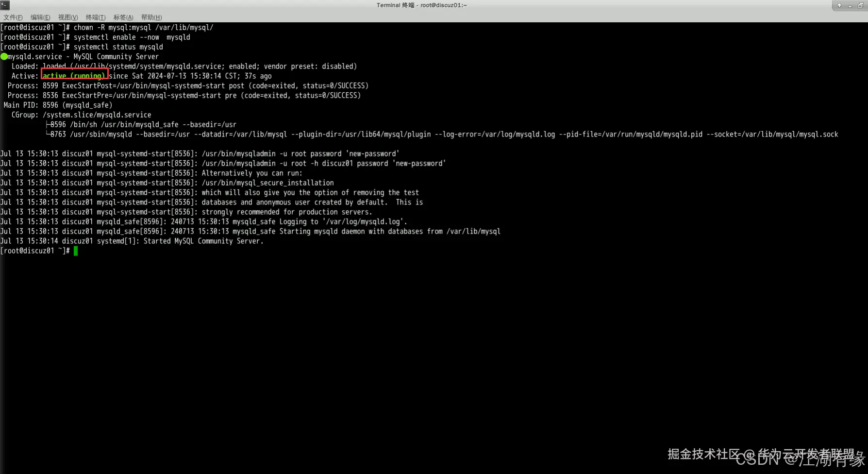Click the 'systemctl status mysqld' command
The image size is (868, 474).
click(x=118, y=47)
